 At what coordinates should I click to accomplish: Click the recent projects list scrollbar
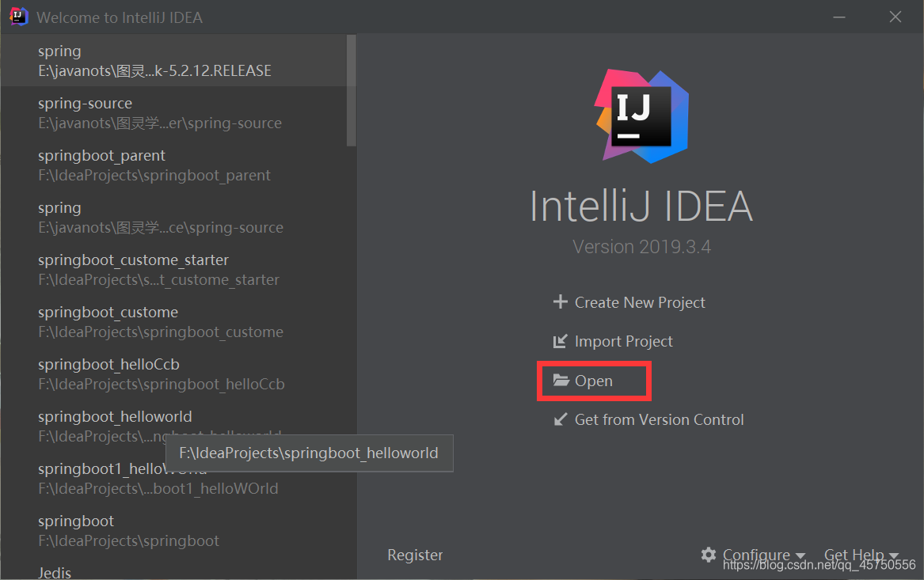[352, 90]
